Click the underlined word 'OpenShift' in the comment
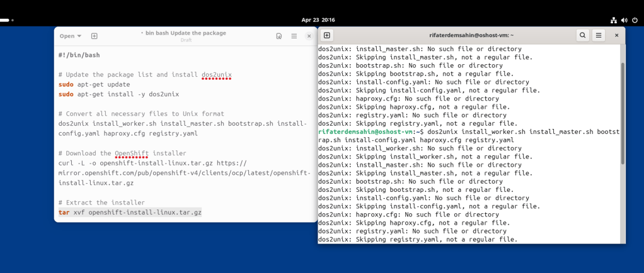 (132, 153)
